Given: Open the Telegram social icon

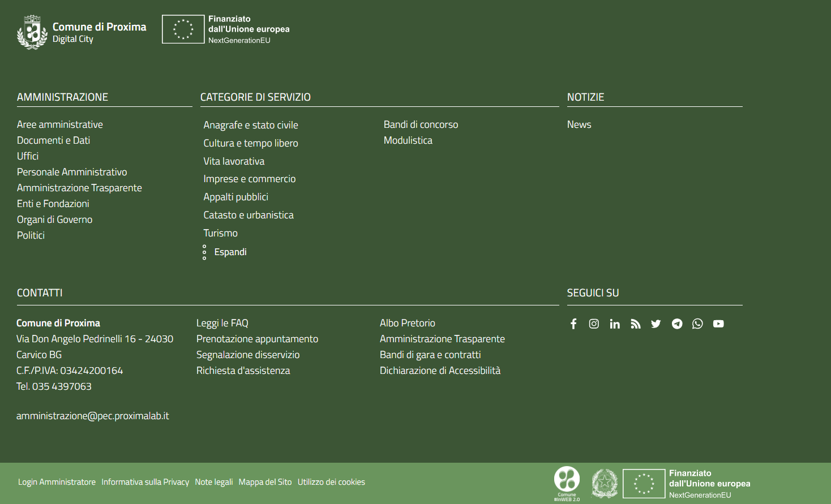Looking at the screenshot, I should coord(677,324).
